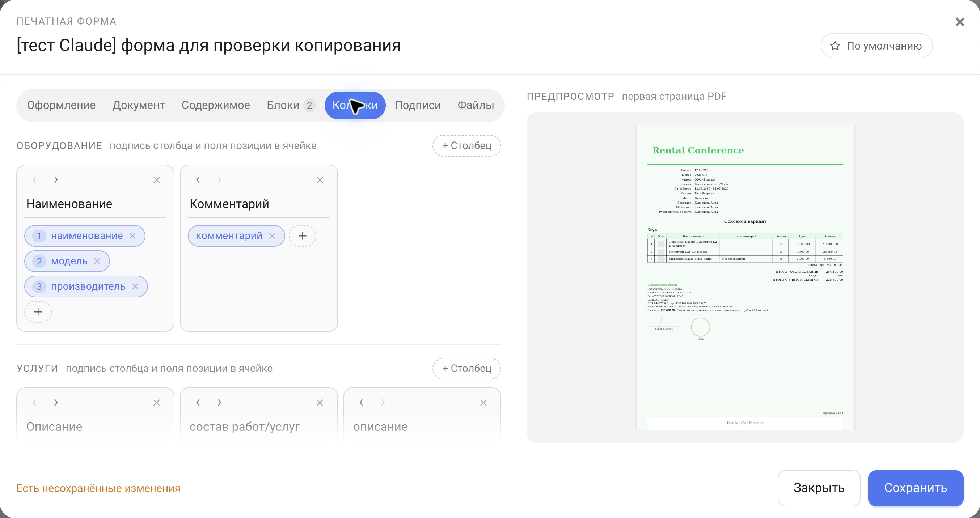Click 'Есть несохранённые изменения' notice
Image resolution: width=980 pixels, height=518 pixels.
[x=98, y=488]
